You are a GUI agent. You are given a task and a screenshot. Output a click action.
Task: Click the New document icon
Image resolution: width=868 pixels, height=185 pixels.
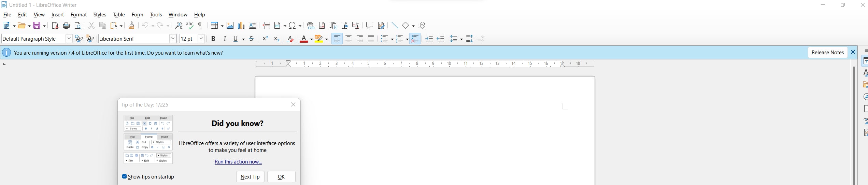click(7, 26)
